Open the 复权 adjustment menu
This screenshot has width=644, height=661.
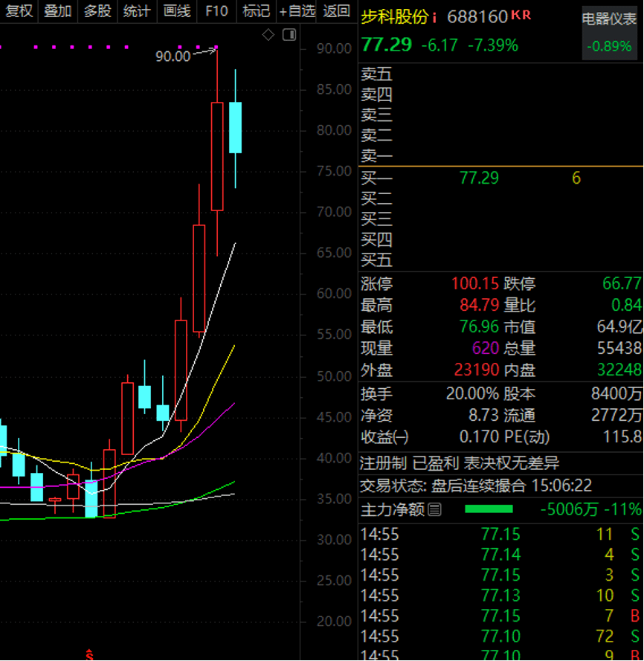pos(19,11)
